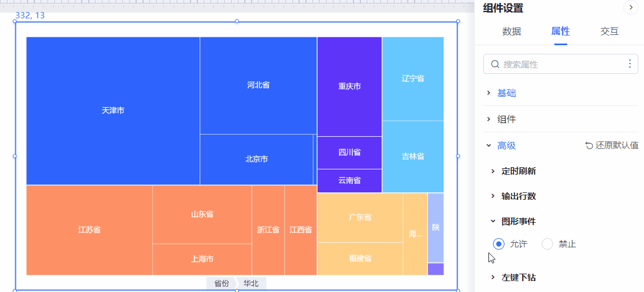
Task: Click the 吉林省 light-blue block
Action: [x=413, y=156]
